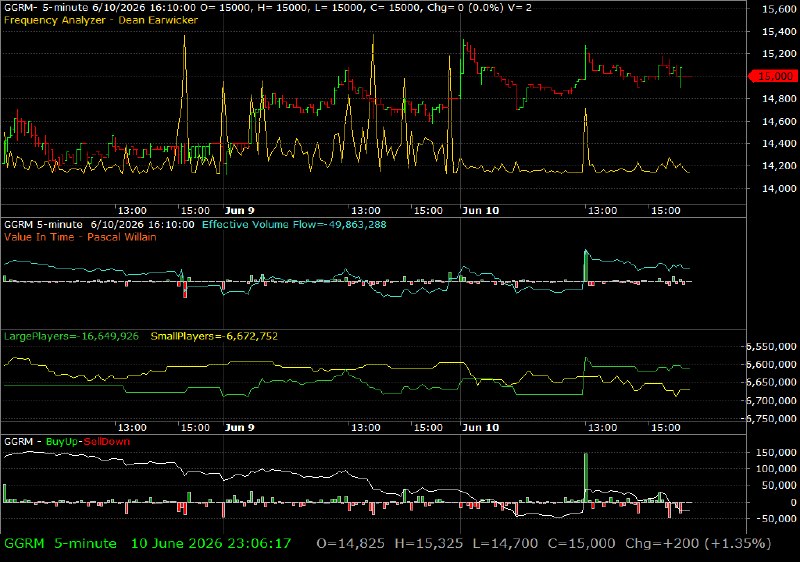
Task: Click the GGRM 5-minute price chart header
Action: click(x=267, y=8)
